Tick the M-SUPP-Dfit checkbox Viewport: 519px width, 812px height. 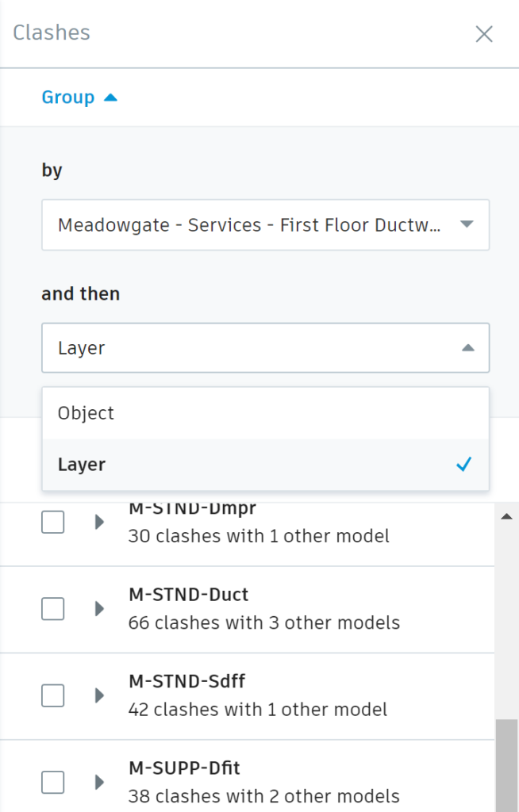click(x=53, y=782)
